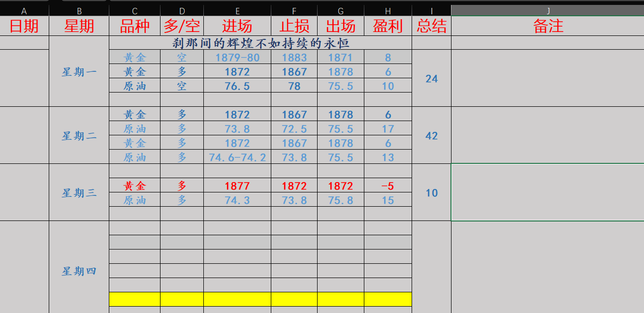Click the 备注 header cell
This screenshot has width=644, height=313.
coord(547,26)
